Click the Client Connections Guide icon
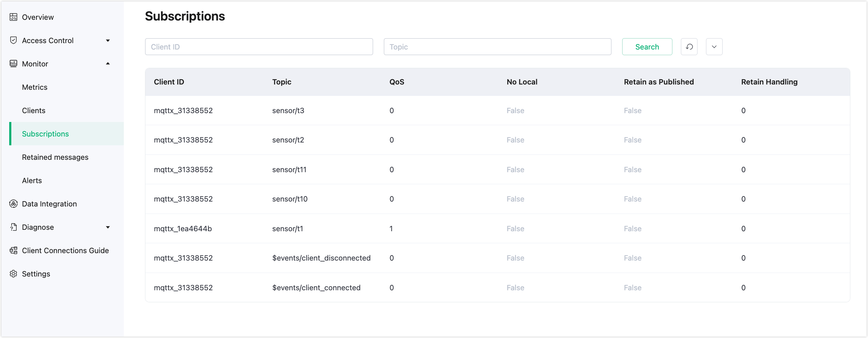868x338 pixels. [x=13, y=250]
